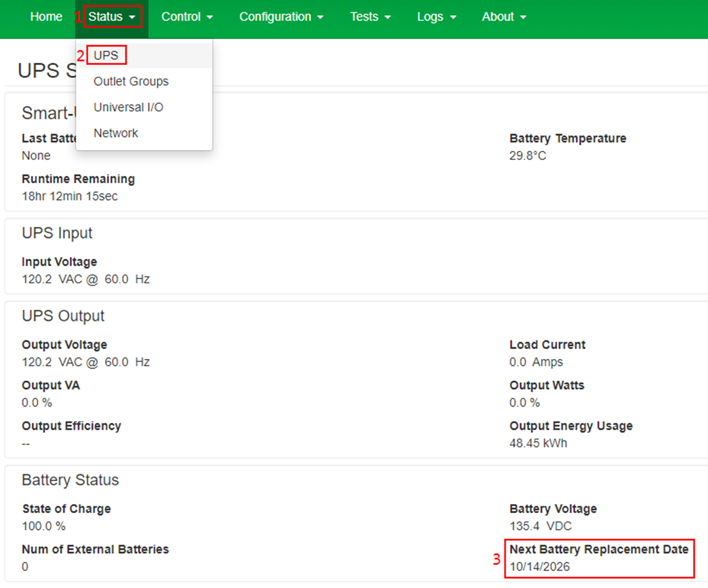The image size is (708, 588).
Task: Open the Tests dropdown menu
Action: (x=370, y=17)
